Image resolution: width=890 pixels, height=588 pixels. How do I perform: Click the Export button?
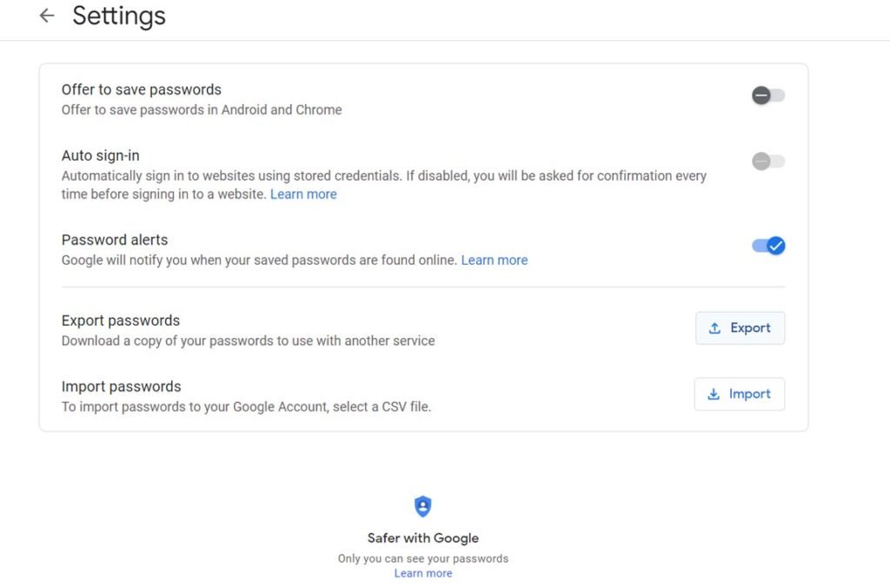pyautogui.click(x=740, y=327)
